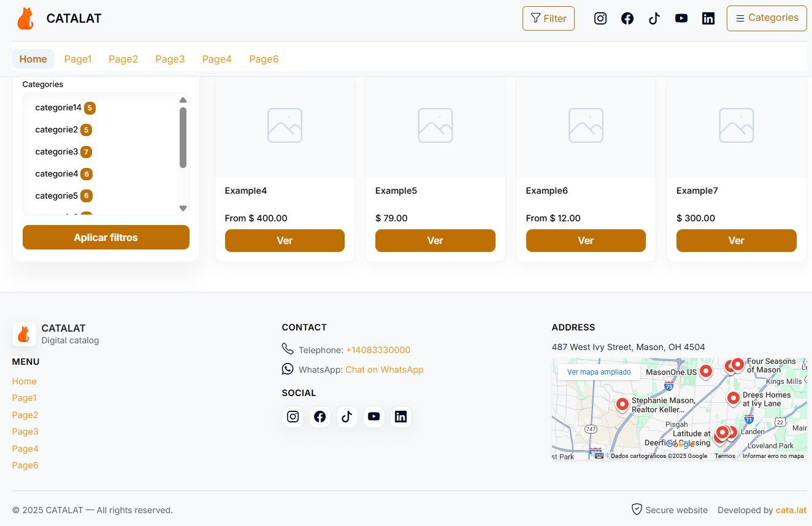Click Ver button for Example5

[x=435, y=240]
